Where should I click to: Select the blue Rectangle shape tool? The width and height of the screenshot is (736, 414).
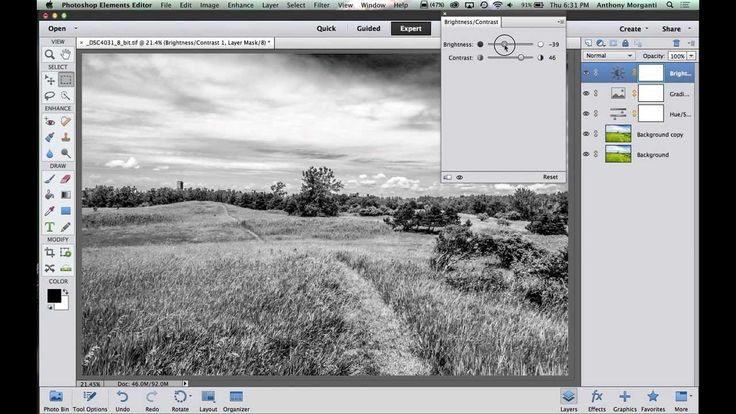tap(66, 211)
